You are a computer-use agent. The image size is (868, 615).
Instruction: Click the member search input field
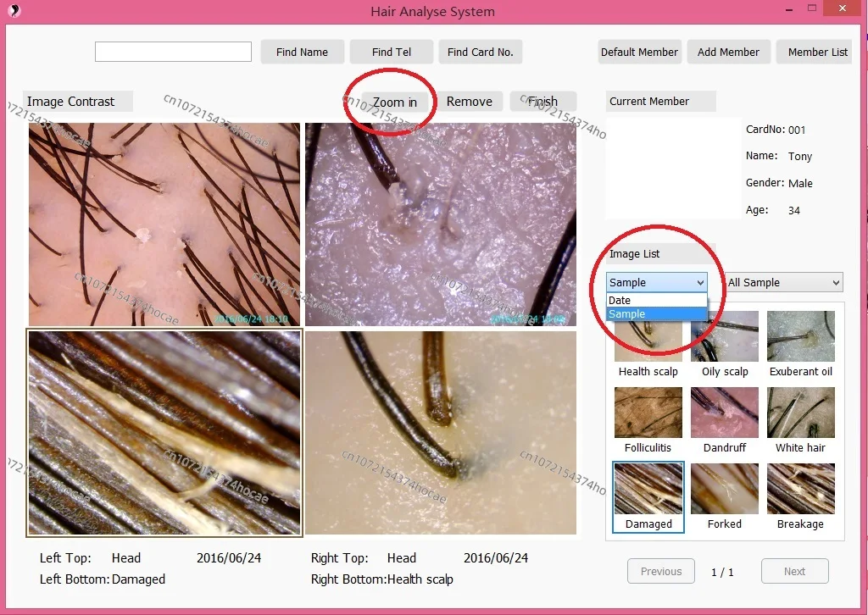click(x=173, y=52)
